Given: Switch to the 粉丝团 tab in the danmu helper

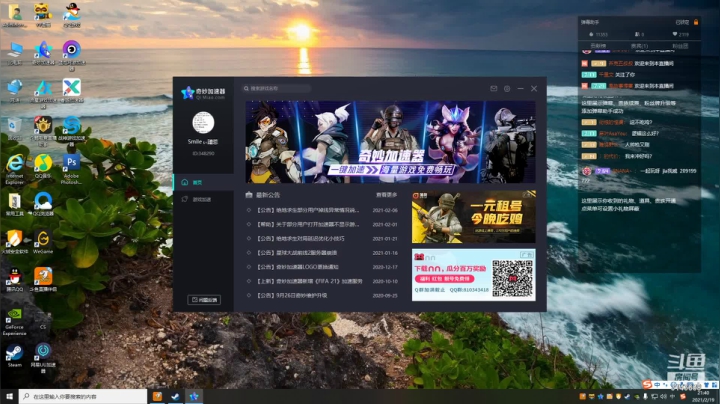Looking at the screenshot, I should (680, 46).
